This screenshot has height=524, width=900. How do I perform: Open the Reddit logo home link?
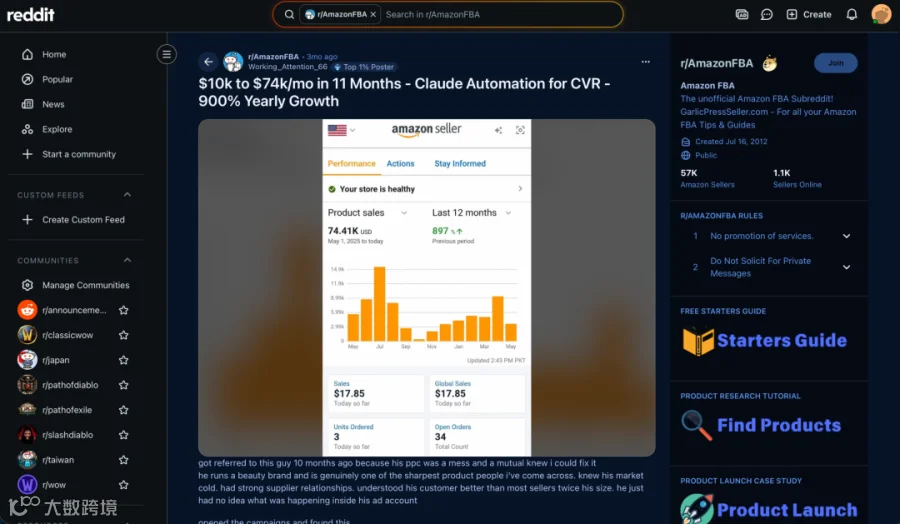30,14
